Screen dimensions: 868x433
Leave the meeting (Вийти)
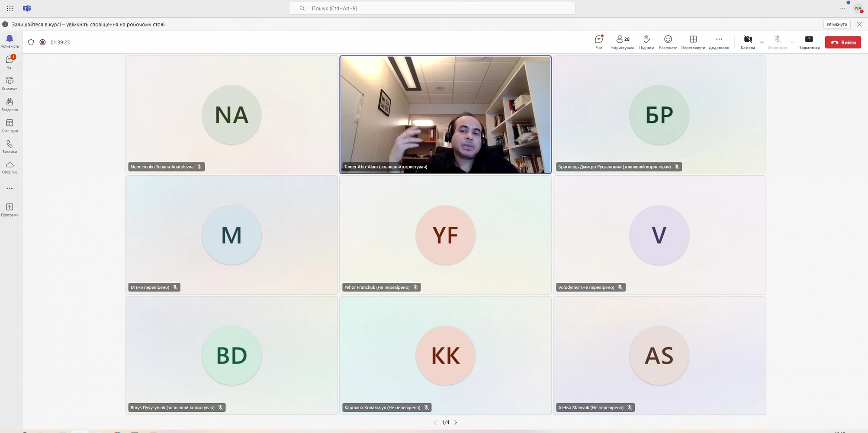coord(843,42)
